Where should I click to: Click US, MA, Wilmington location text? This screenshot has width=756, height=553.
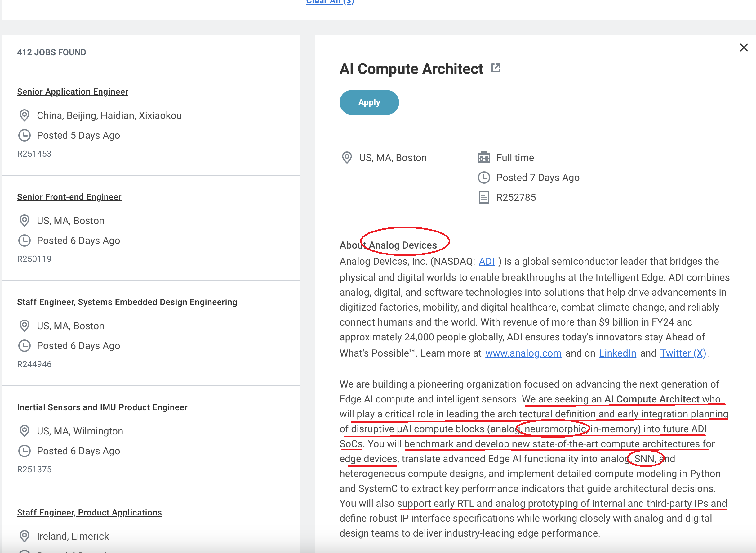pyautogui.click(x=80, y=431)
